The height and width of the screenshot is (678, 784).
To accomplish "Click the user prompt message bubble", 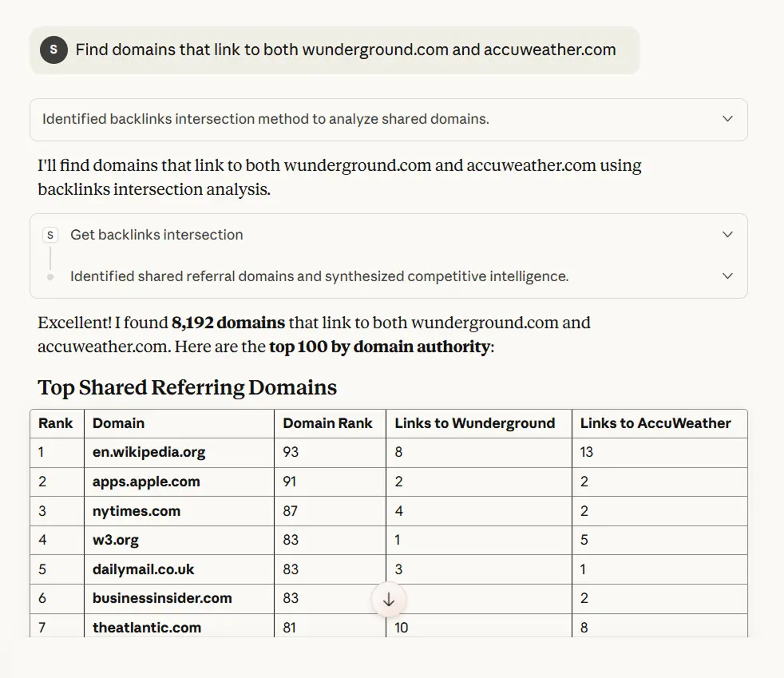I will (x=345, y=50).
